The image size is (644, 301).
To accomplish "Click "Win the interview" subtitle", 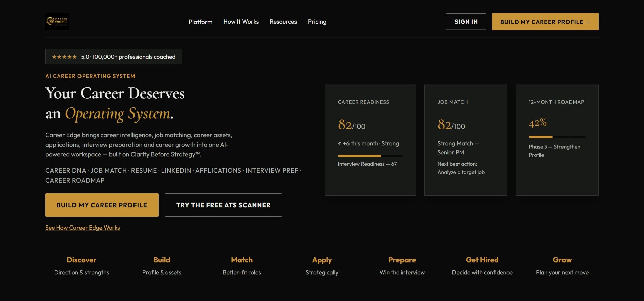I will [402, 273].
